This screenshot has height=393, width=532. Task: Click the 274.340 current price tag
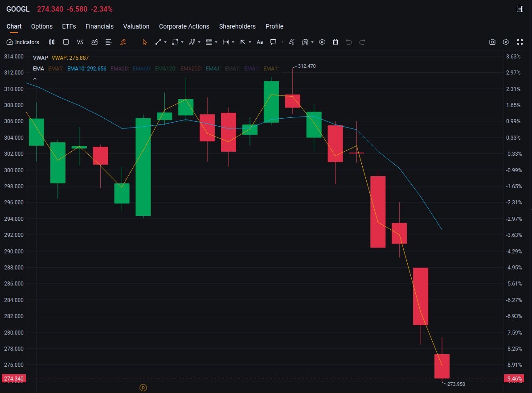point(14,378)
